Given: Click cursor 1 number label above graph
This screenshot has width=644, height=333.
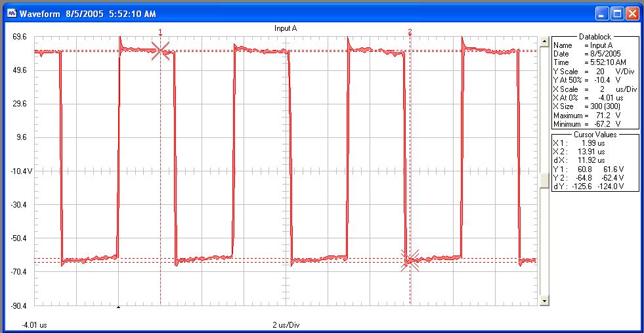Looking at the screenshot, I should tap(160, 32).
